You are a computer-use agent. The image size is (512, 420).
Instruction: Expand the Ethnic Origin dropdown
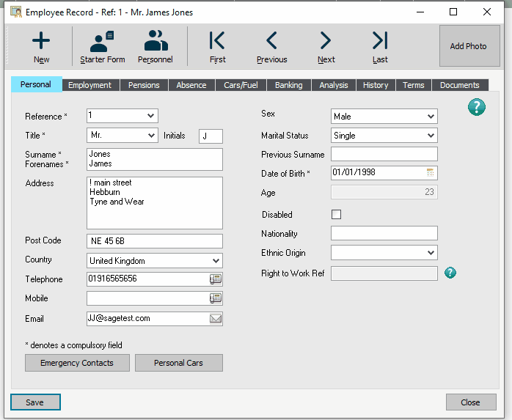[x=430, y=253]
